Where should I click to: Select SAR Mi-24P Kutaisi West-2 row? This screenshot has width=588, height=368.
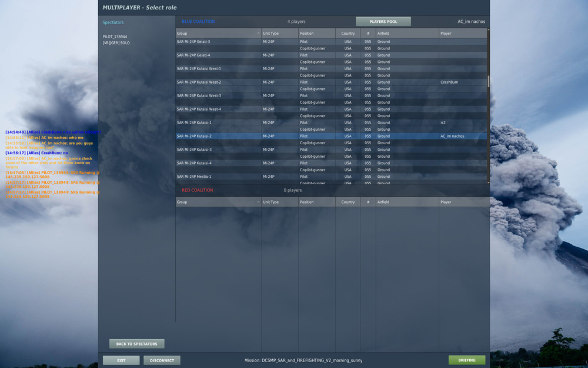click(331, 82)
